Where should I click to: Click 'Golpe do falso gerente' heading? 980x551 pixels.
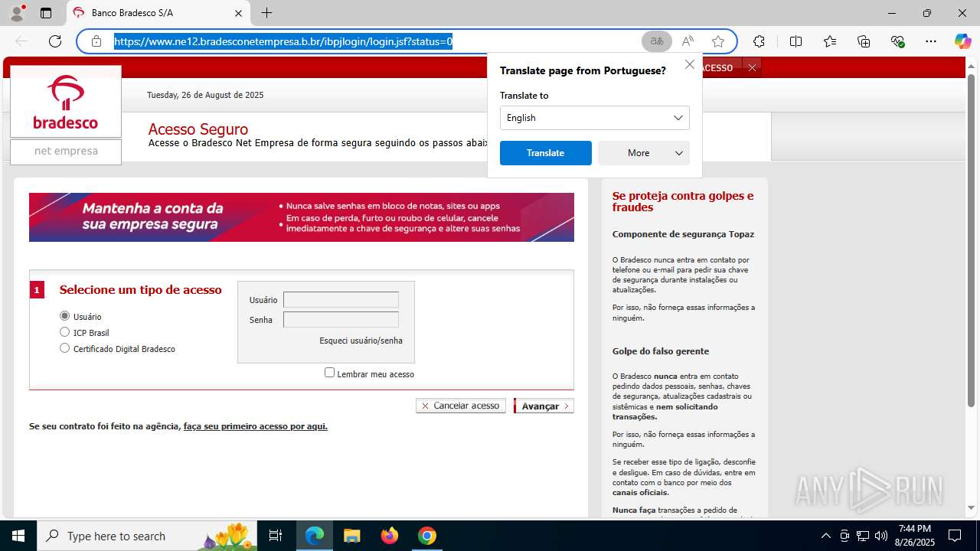tap(661, 351)
